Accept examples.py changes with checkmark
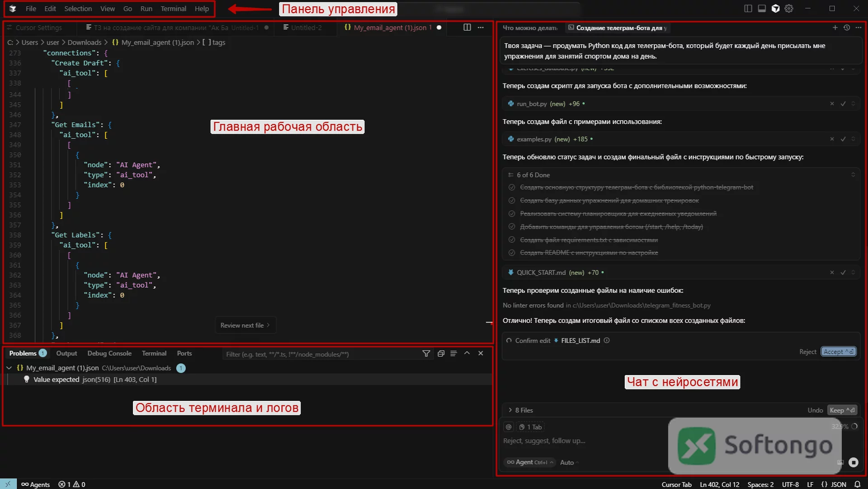 click(843, 139)
